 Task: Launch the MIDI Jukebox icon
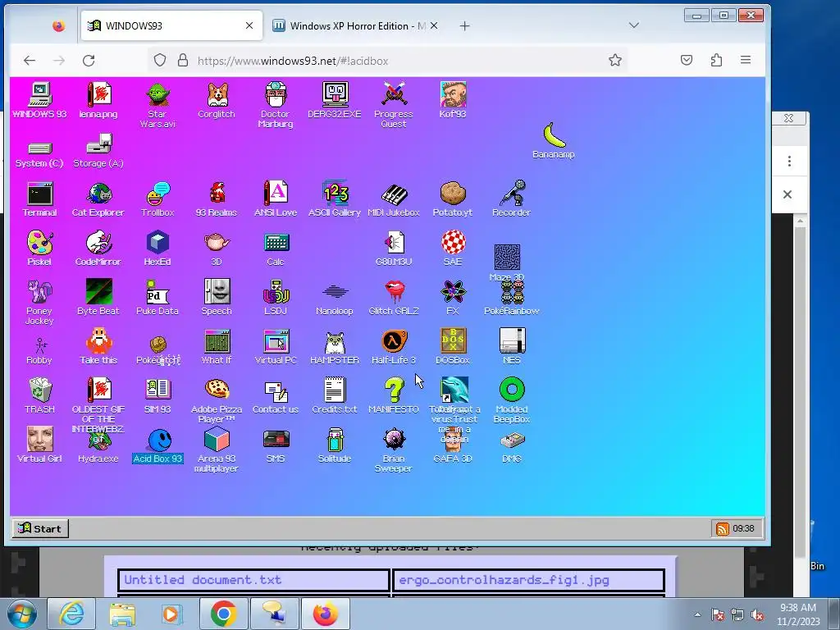[x=395, y=194]
